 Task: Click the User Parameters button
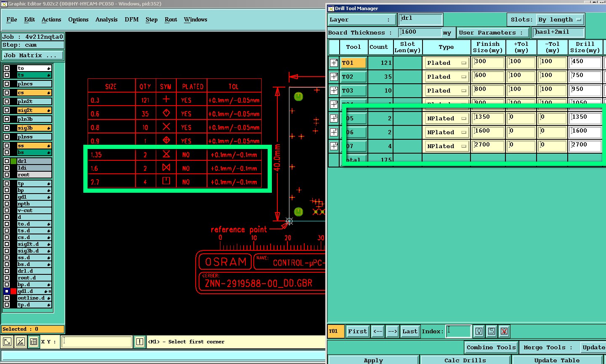[493, 33]
